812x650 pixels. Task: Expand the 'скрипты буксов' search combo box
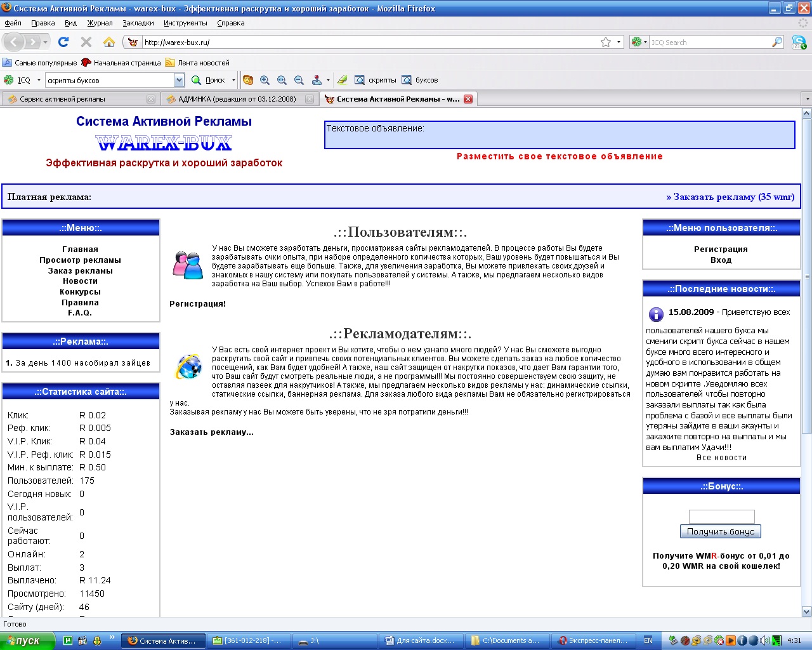179,80
